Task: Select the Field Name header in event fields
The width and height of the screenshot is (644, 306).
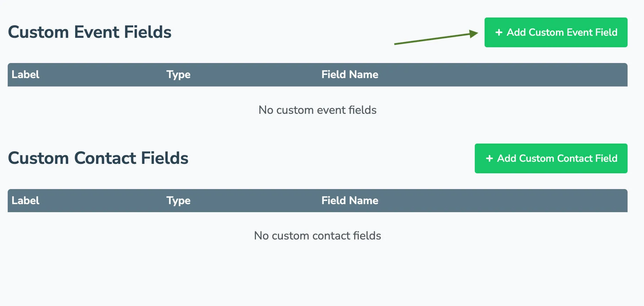Action: click(x=350, y=75)
